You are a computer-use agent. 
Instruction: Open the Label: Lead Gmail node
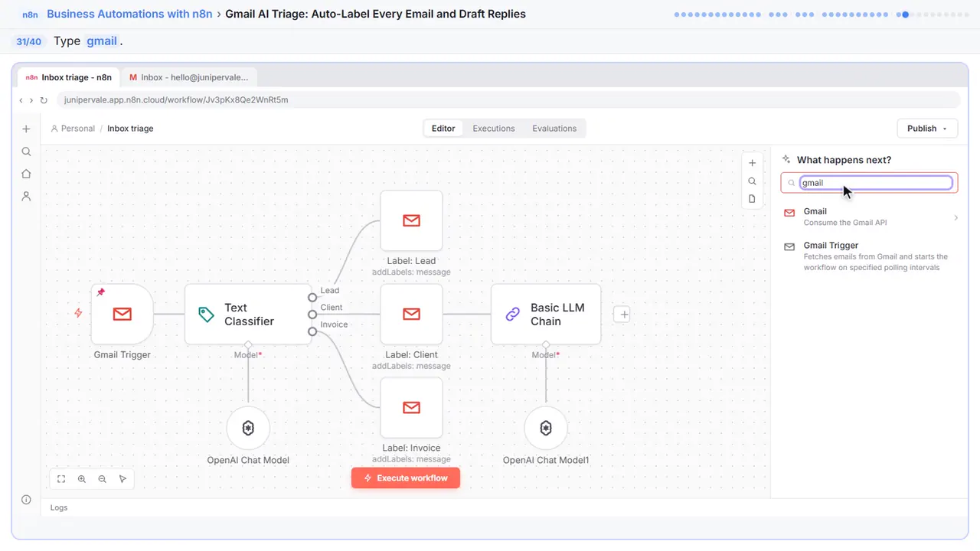click(x=411, y=220)
